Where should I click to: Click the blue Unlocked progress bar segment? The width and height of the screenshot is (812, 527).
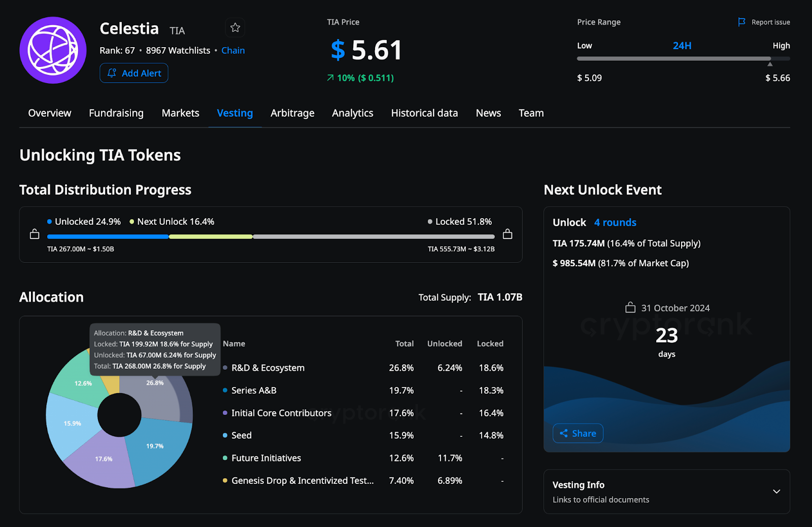click(108, 236)
